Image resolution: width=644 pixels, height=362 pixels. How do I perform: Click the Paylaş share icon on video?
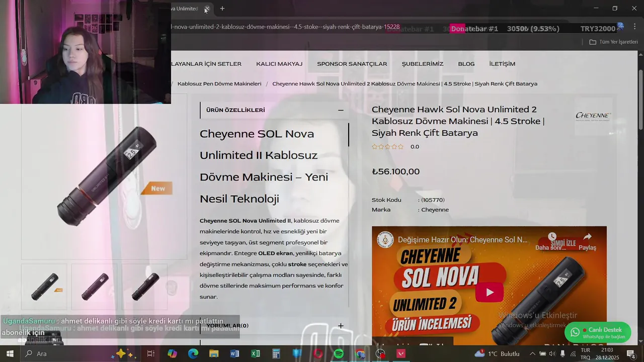[587, 236]
